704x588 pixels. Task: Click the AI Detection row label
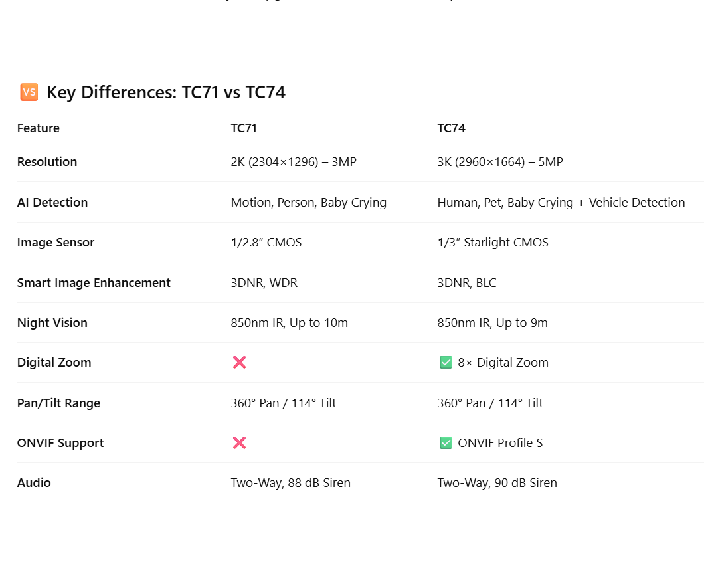coord(52,202)
